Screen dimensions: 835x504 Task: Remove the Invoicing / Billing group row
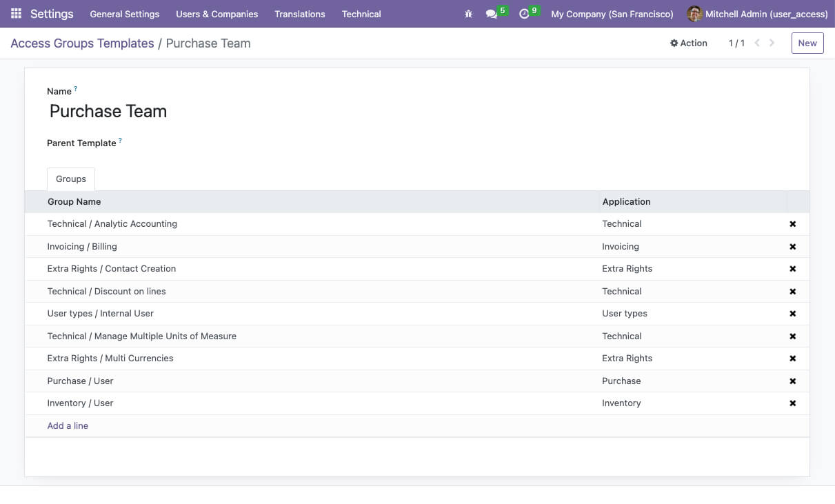tap(792, 247)
